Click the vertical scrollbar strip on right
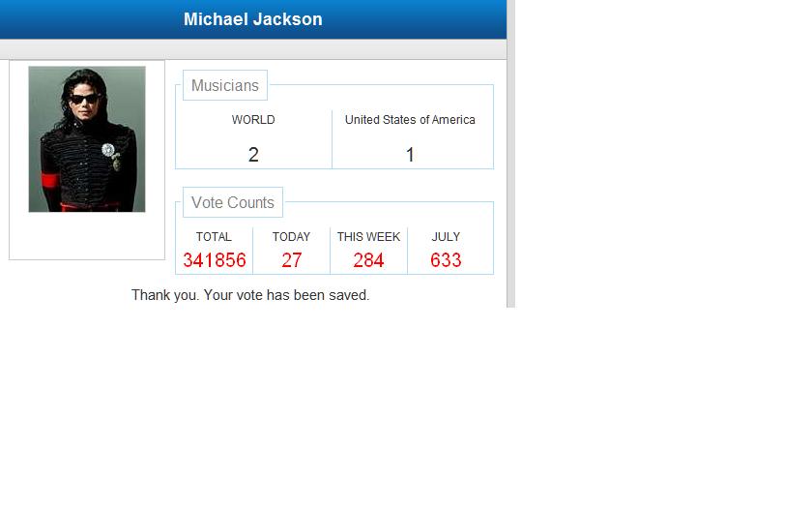 click(x=510, y=155)
